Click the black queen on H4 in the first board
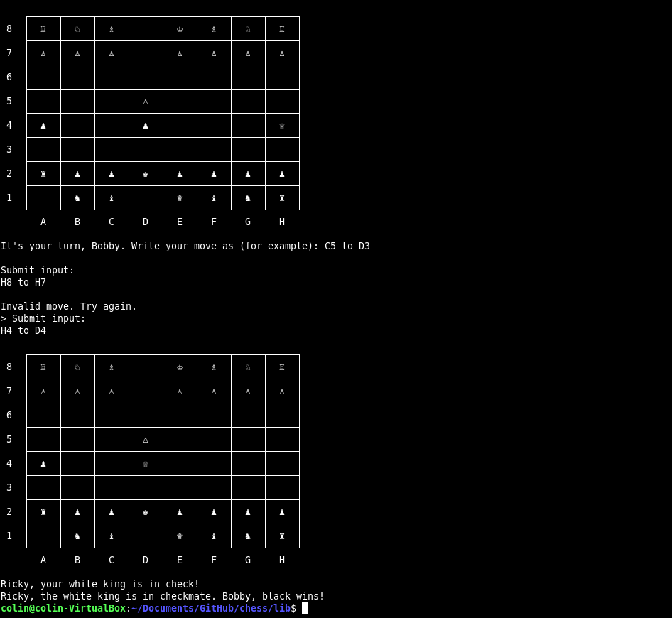Viewport: 672px width, 618px height. pos(282,125)
